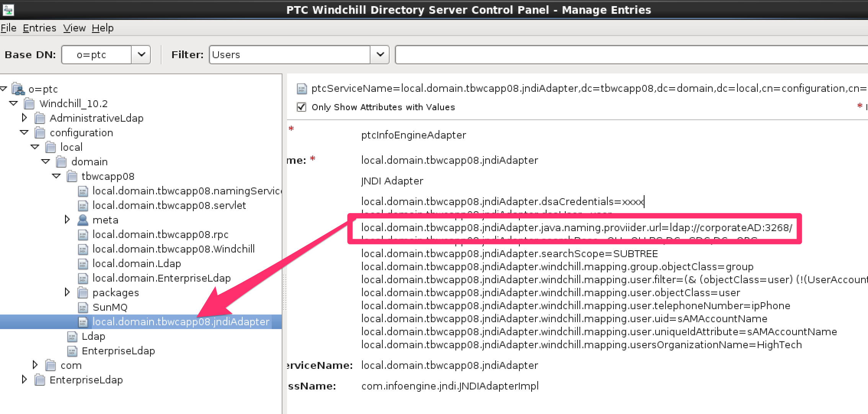Click the ptcServiceName DN text at top
This screenshot has height=414, width=868.
point(589,88)
